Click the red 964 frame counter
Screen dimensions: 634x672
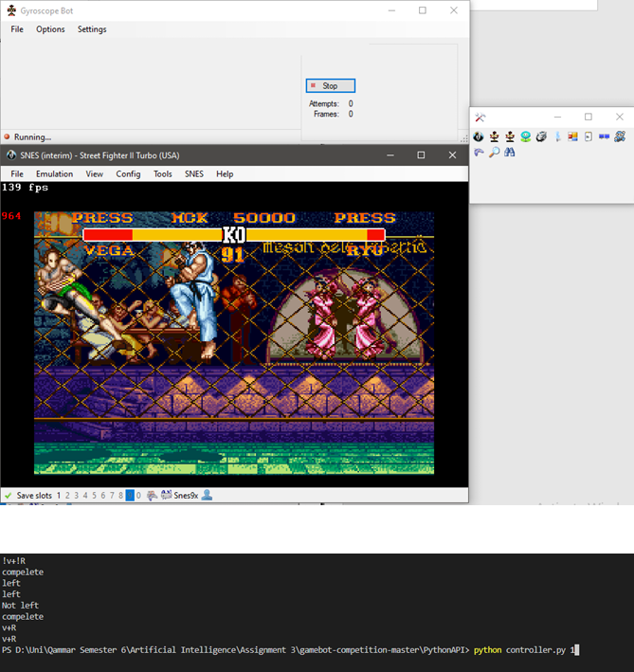click(11, 216)
